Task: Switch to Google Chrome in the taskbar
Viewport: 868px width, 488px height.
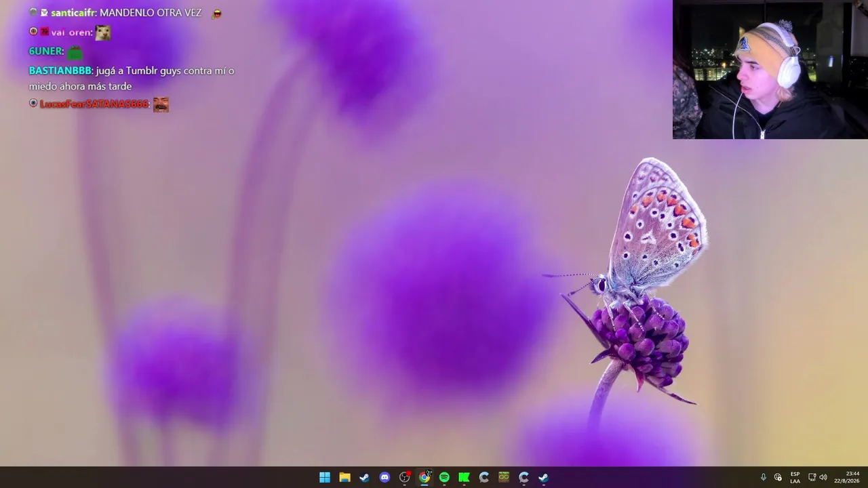Action: pos(425,477)
